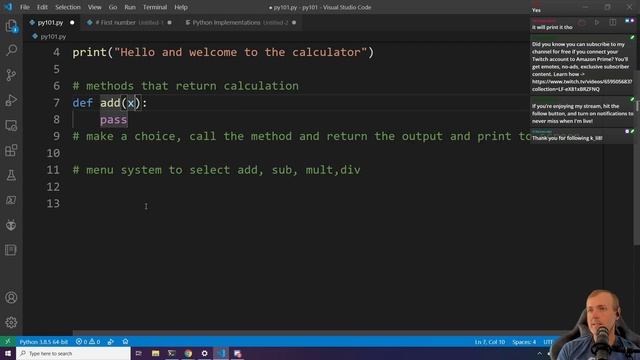Open the Terminal menu

point(155,7)
